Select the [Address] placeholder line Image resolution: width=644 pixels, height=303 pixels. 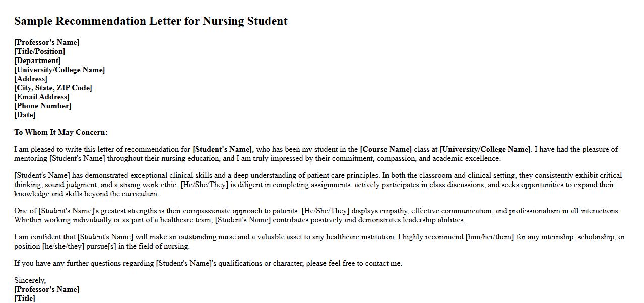tap(30, 79)
